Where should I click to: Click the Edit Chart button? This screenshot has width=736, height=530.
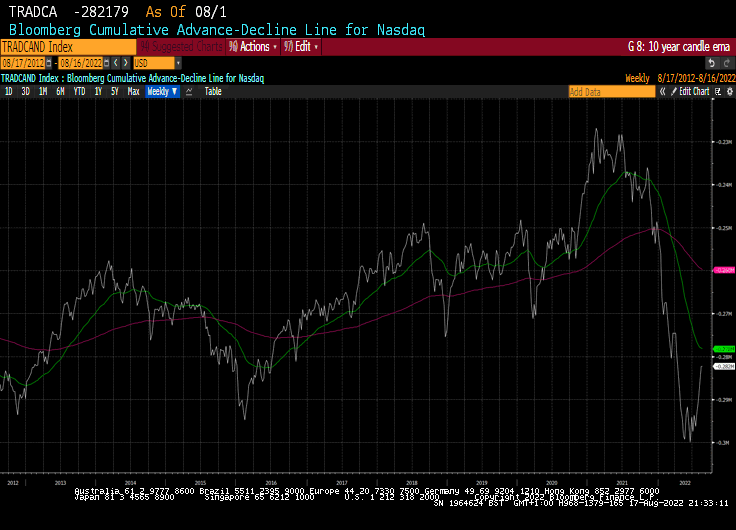(690, 92)
